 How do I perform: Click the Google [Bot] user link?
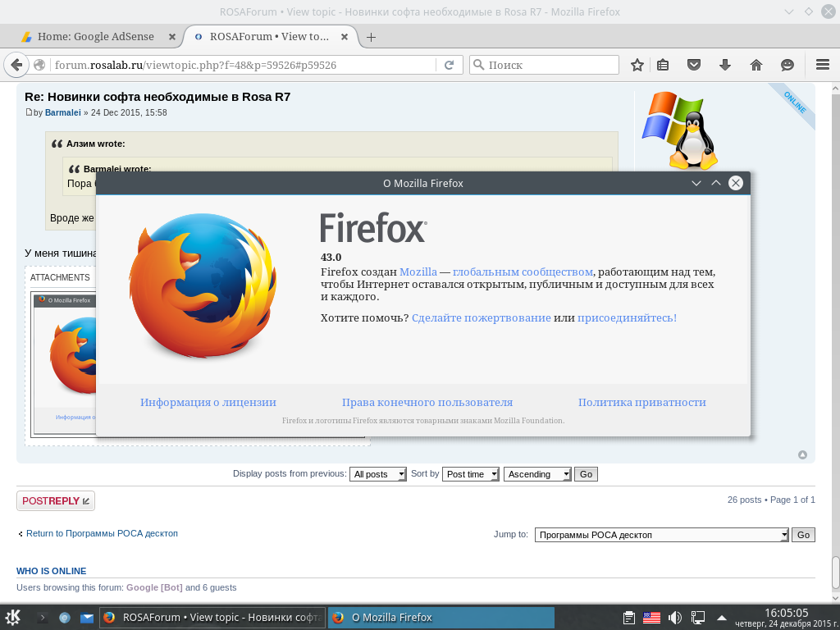coord(154,587)
